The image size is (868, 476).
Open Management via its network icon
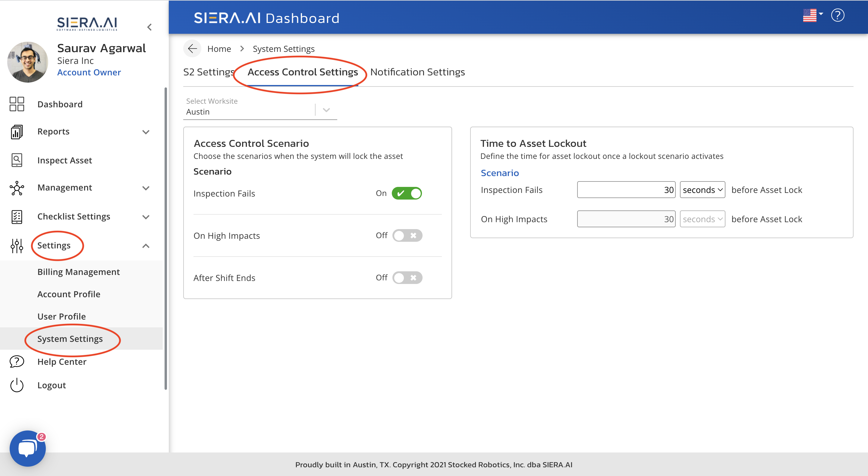pos(17,188)
